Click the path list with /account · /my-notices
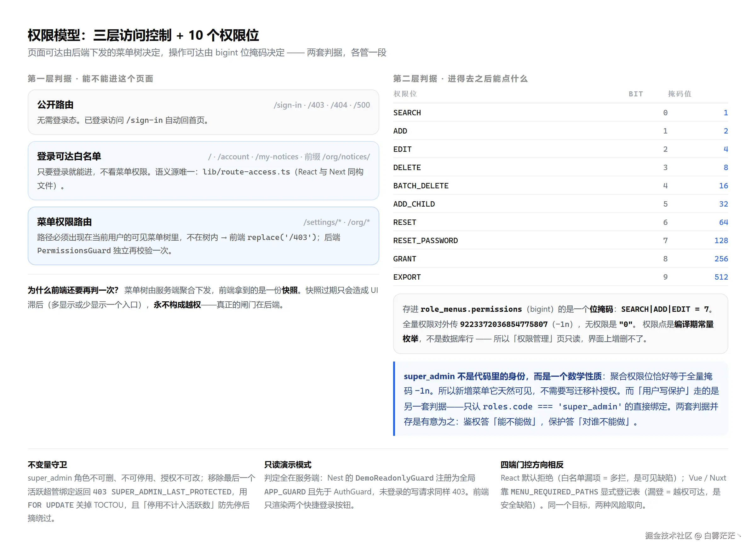 (289, 157)
